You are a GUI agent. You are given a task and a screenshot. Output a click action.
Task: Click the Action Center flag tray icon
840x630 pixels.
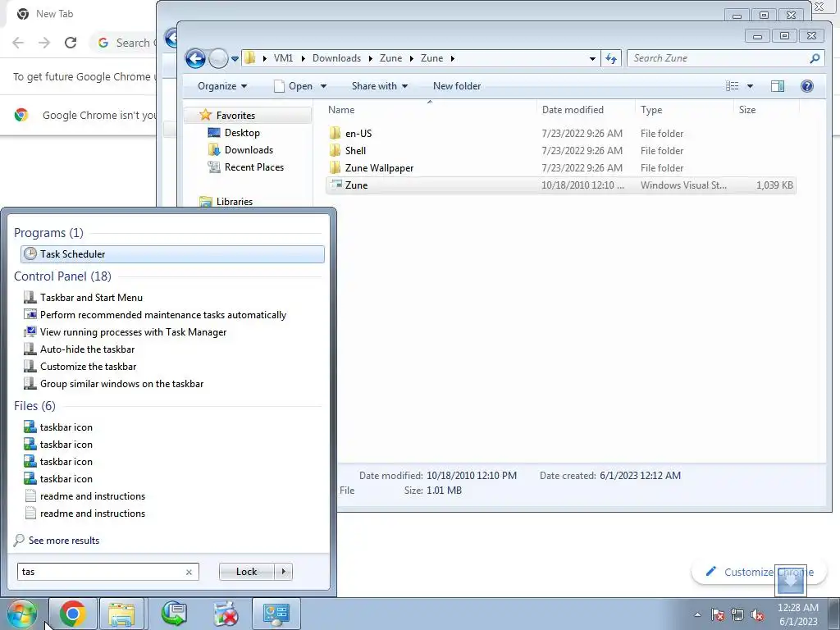point(717,614)
